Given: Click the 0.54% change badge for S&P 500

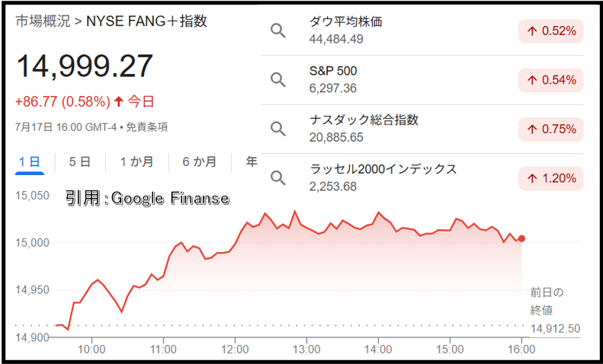Looking at the screenshot, I should coord(550,80).
